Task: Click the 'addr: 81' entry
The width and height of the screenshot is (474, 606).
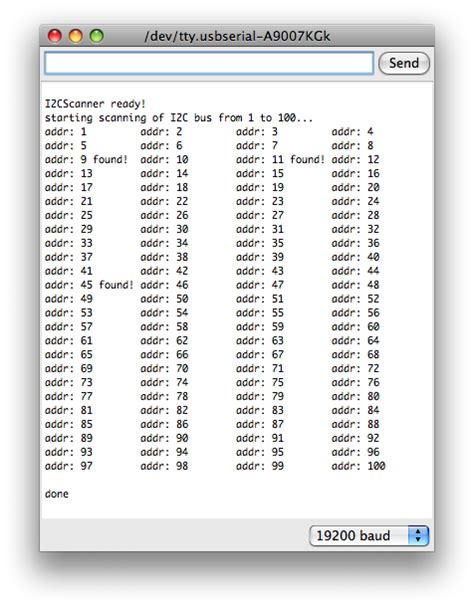Action: (69, 410)
